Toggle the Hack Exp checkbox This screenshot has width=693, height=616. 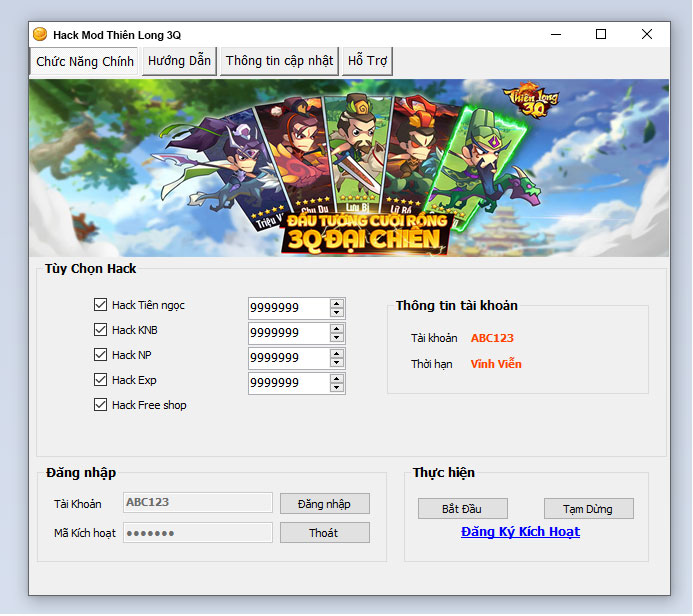[100, 380]
